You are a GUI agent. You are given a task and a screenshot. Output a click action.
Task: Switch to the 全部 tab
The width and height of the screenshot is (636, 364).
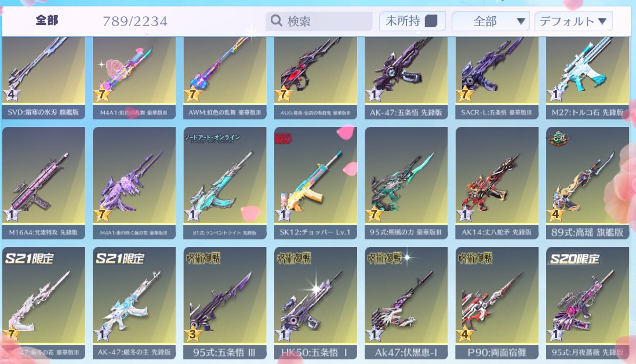point(47,20)
